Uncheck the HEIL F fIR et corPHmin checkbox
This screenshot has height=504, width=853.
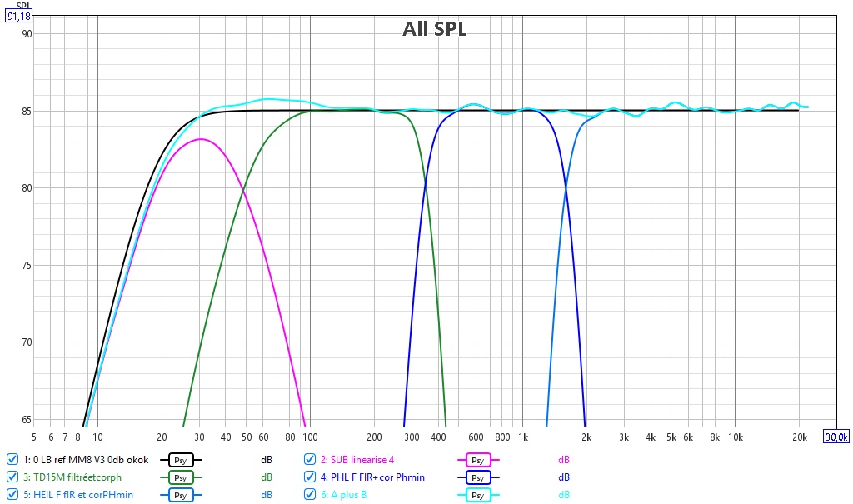(12, 494)
